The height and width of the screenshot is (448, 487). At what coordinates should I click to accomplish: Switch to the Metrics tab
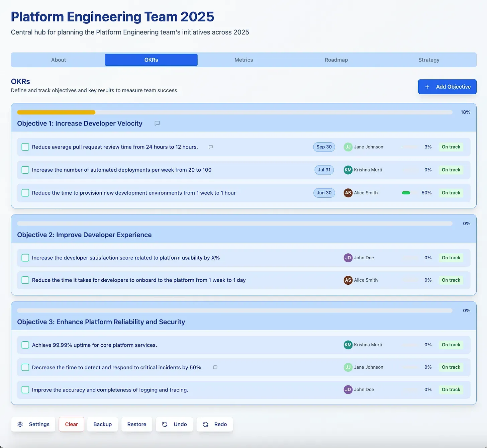(x=244, y=60)
